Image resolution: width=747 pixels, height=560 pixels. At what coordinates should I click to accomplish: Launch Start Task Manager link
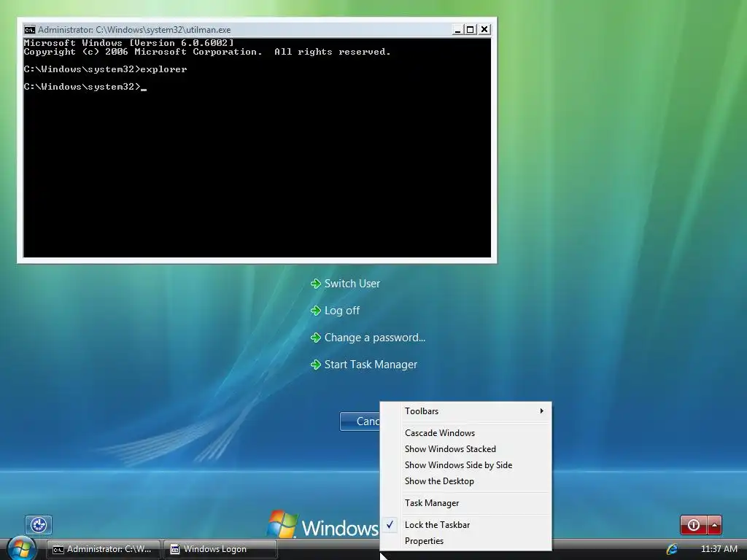[x=371, y=365]
